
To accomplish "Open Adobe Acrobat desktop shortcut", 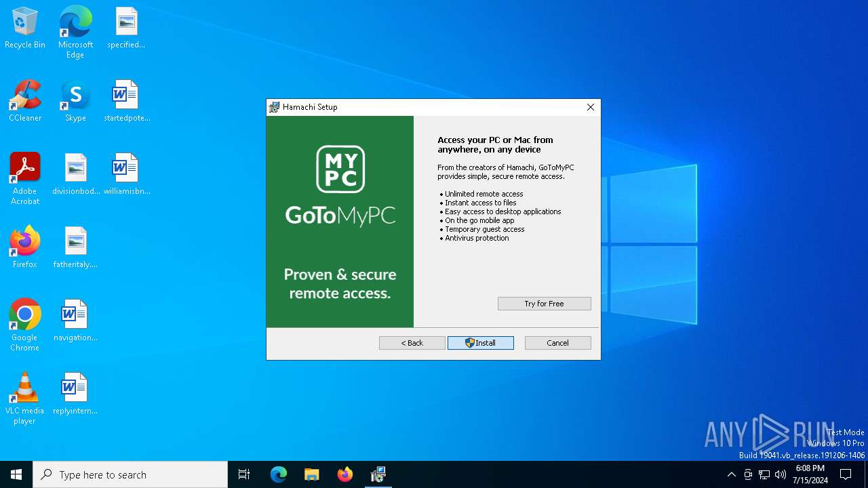I will [x=25, y=179].
